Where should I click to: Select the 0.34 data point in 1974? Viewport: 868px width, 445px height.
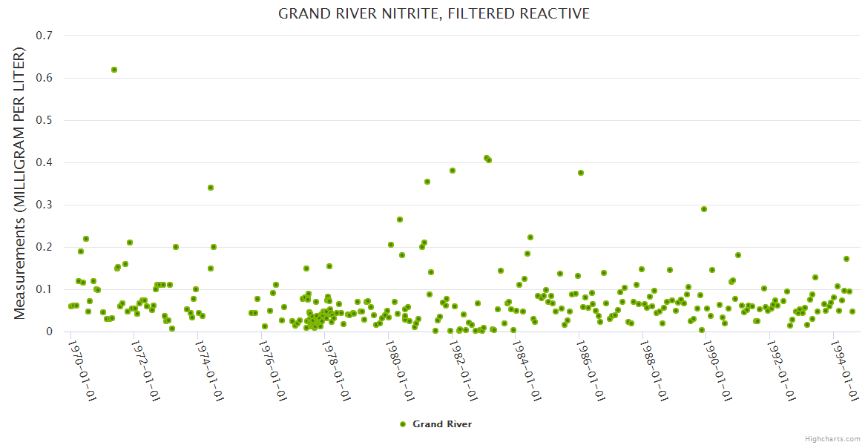click(211, 188)
